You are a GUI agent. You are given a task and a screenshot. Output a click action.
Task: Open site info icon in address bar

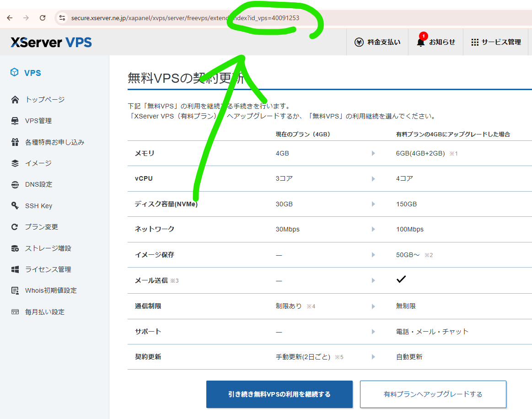tap(62, 18)
